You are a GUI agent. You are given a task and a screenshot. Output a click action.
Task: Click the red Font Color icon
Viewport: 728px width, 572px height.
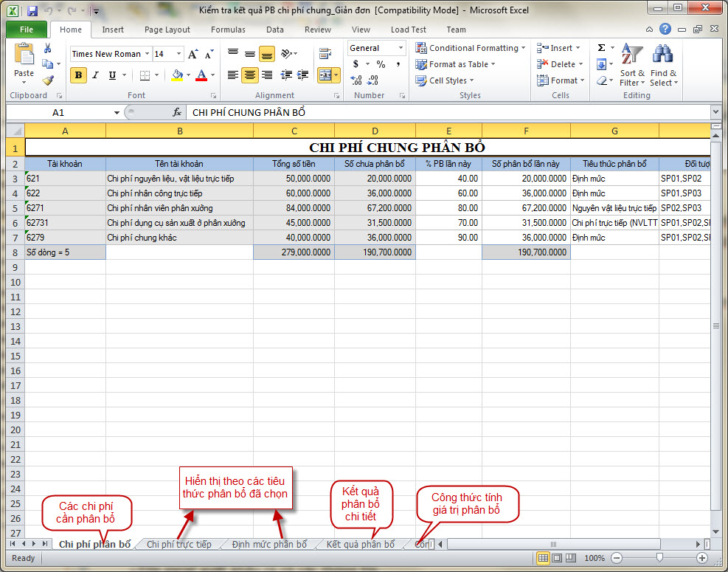coord(201,75)
